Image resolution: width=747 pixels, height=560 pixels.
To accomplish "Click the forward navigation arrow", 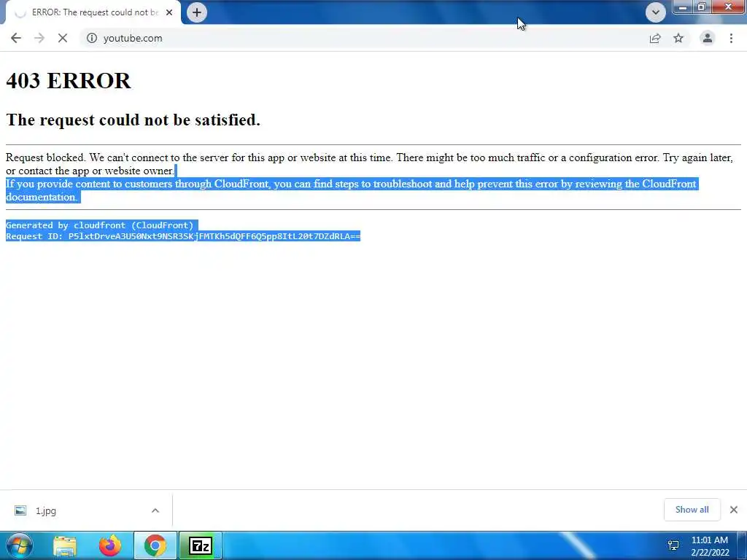I will click(39, 38).
